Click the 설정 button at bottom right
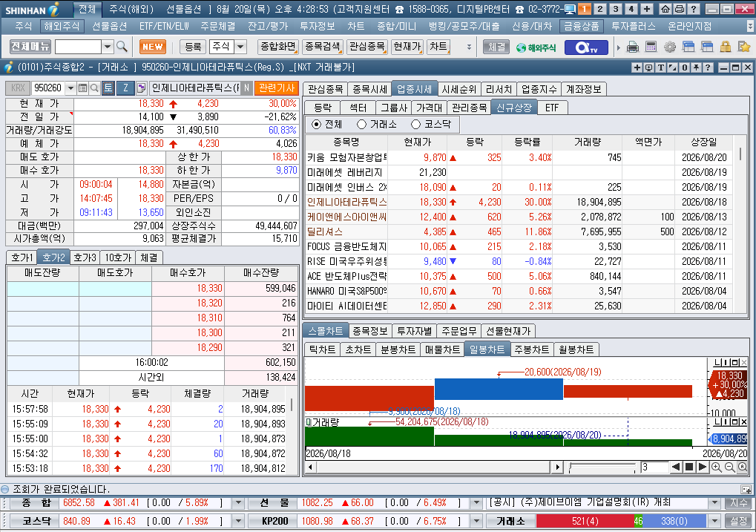Viewport: 756px width, 532px height. point(738,522)
